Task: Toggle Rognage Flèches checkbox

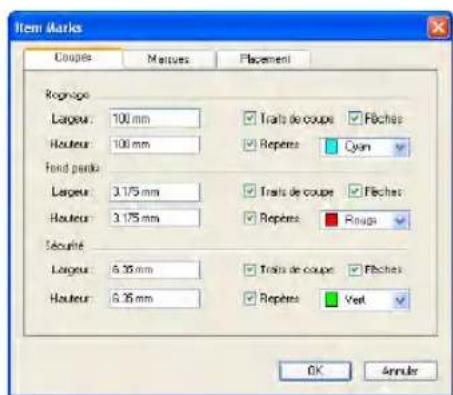Action: pyautogui.click(x=355, y=118)
